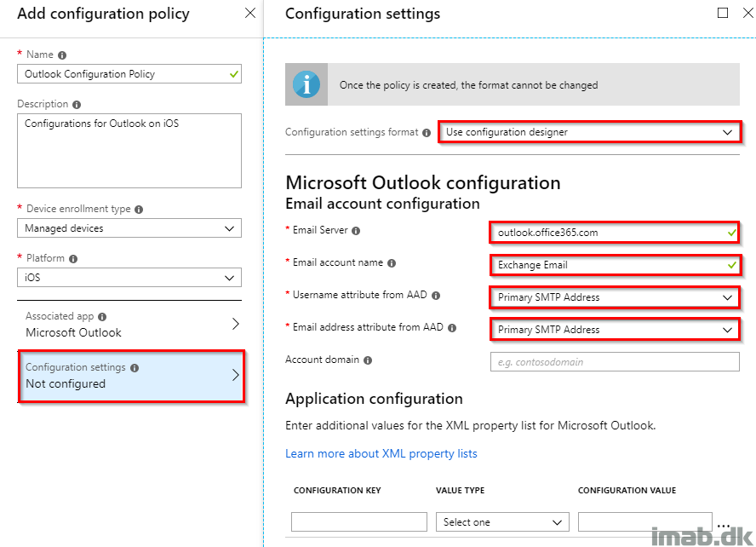Click the ellipsis button beside Configuration Value

tap(723, 526)
